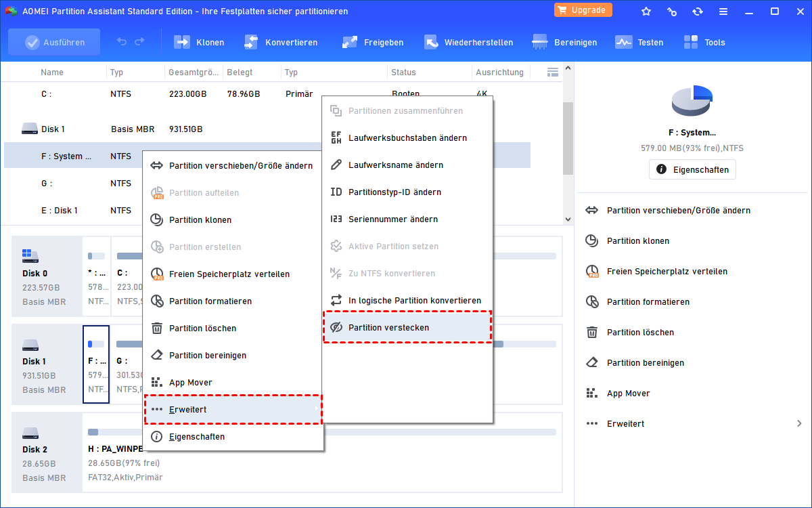Sort by the Ausrichtung column header
The height and width of the screenshot is (508, 812).
tap(499, 72)
